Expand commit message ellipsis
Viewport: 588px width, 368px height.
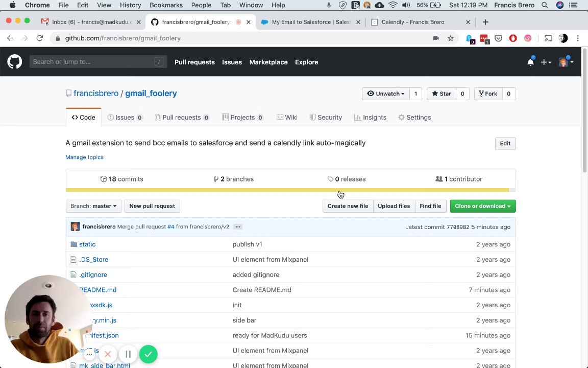(x=238, y=227)
